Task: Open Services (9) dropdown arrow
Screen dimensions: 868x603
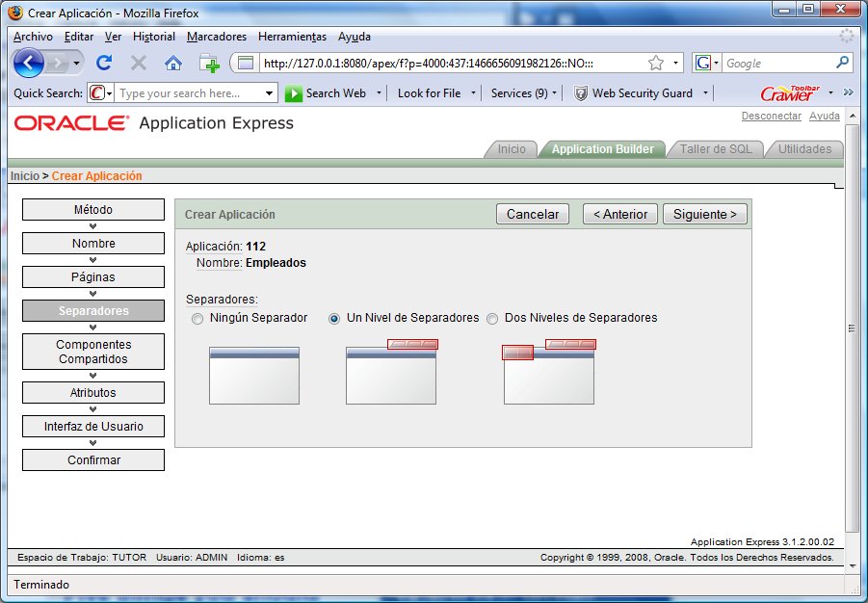Action: tap(555, 93)
